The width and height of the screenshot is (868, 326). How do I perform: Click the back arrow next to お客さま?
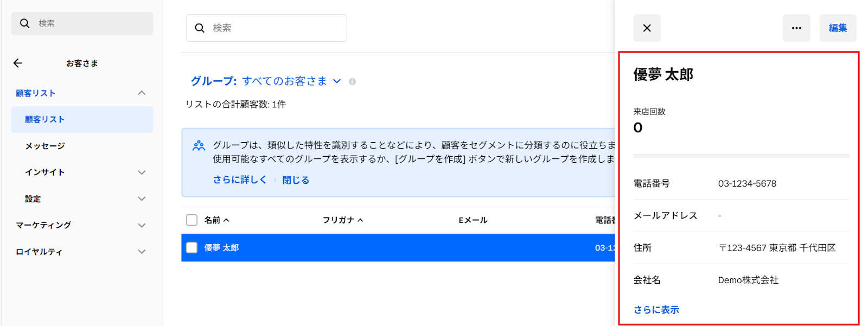tap(18, 63)
